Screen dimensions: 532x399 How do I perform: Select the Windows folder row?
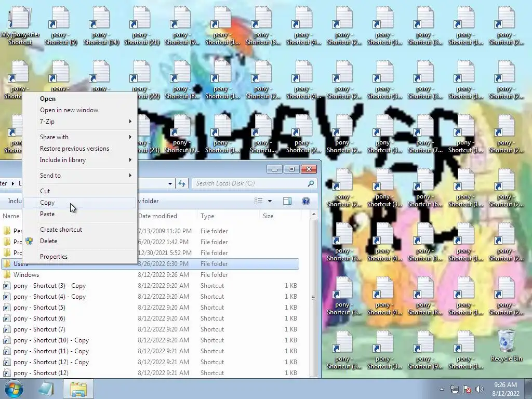pyautogui.click(x=150, y=275)
